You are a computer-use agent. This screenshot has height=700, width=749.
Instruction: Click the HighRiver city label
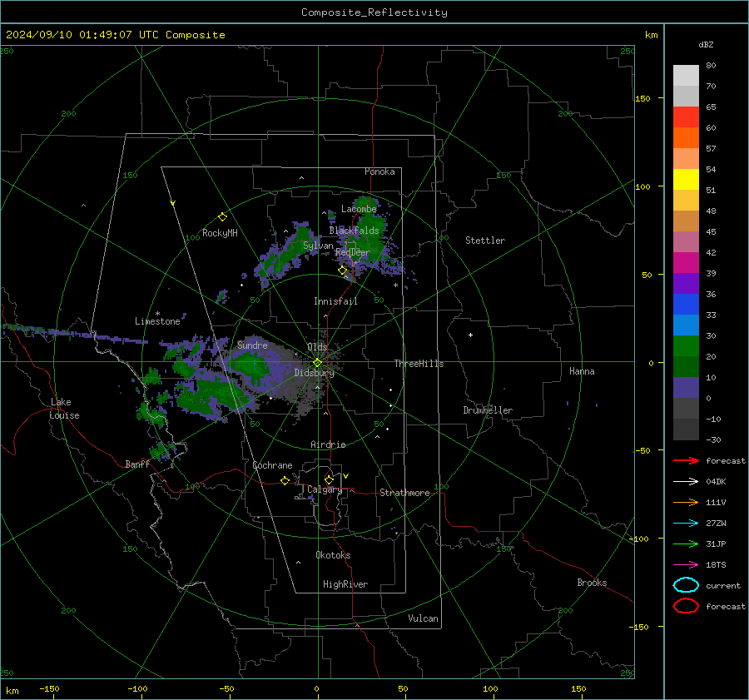click(345, 584)
